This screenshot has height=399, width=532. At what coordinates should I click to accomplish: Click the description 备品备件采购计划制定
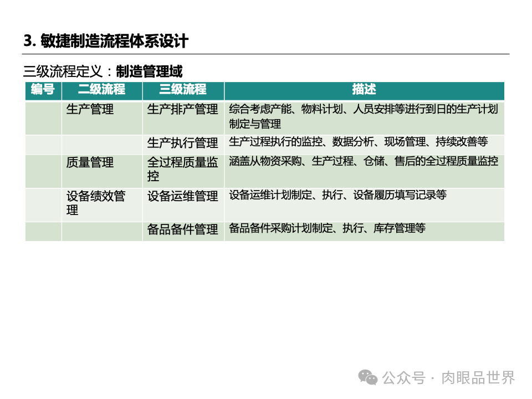pos(364,231)
